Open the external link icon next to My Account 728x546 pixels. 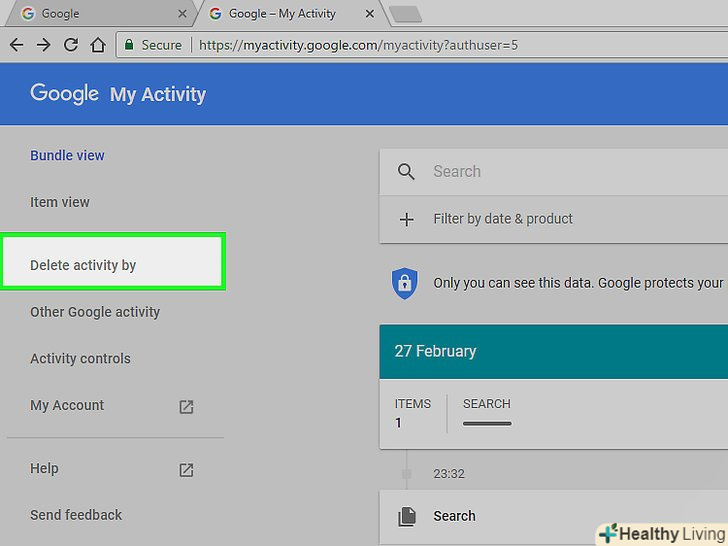tap(186, 407)
